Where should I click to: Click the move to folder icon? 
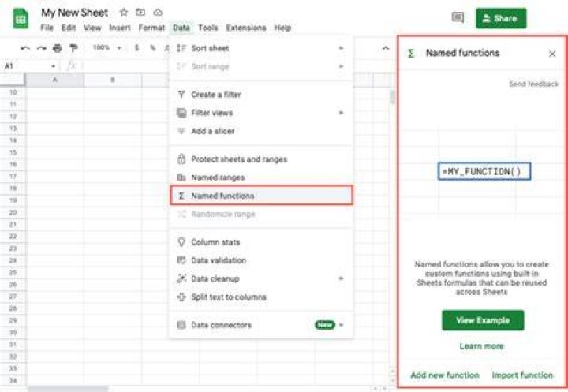(x=140, y=13)
